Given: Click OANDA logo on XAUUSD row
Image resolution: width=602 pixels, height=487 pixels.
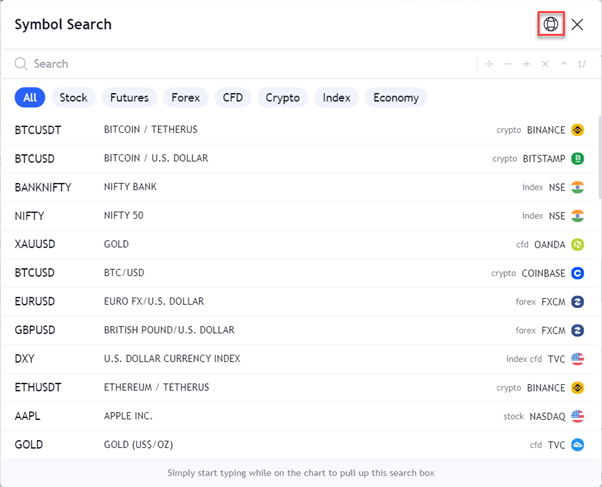Looking at the screenshot, I should 577,245.
